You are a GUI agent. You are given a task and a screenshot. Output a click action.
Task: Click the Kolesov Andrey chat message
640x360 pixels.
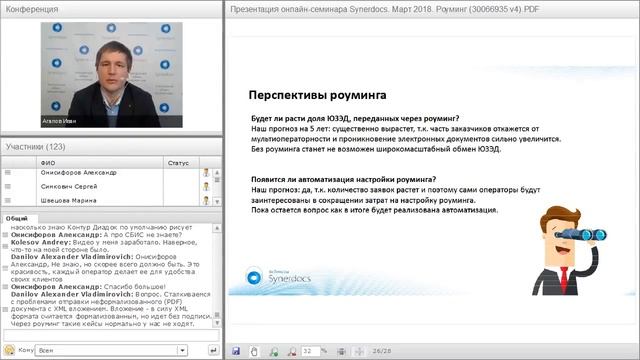pyautogui.click(x=104, y=246)
